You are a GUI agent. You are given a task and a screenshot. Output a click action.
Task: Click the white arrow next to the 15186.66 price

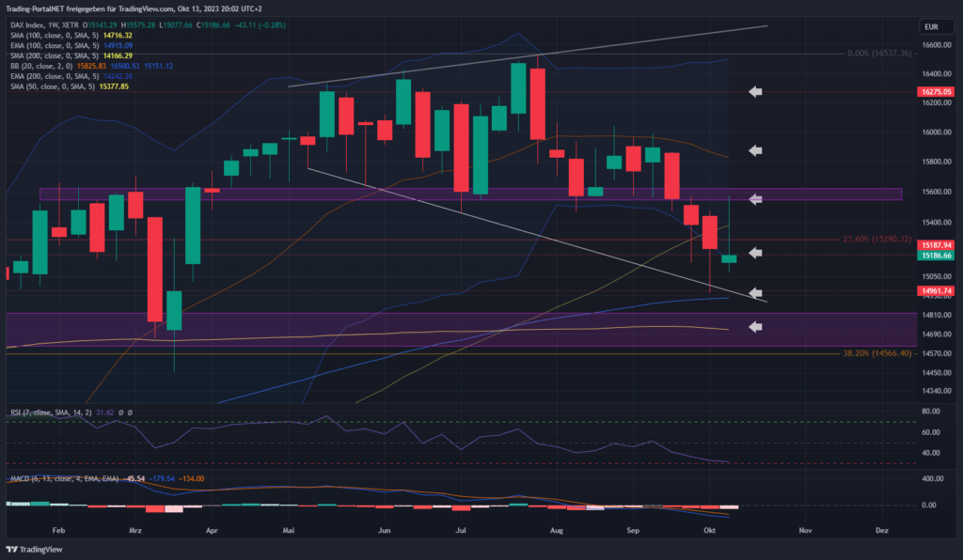(755, 253)
